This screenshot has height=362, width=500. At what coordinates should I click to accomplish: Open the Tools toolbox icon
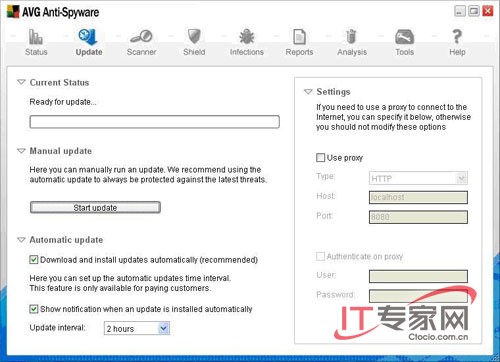(404, 37)
